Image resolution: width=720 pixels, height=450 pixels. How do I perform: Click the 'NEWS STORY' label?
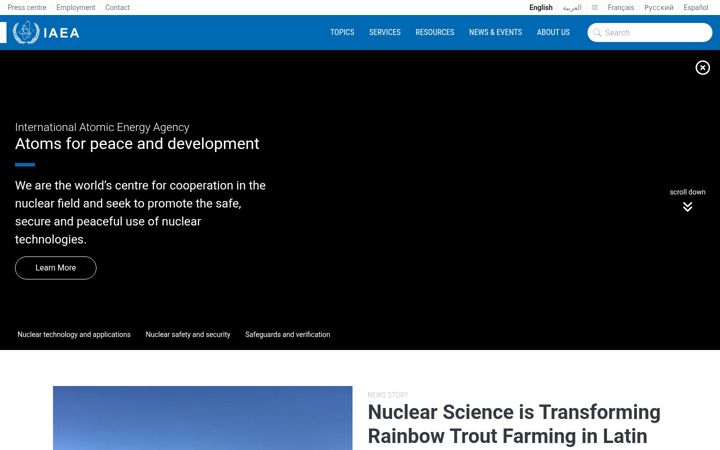[388, 395]
